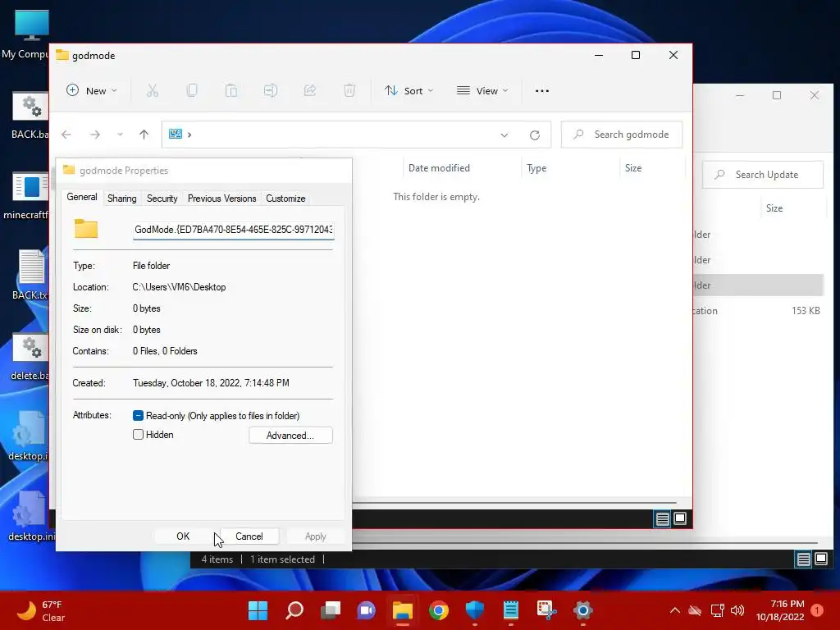Show hidden tray icons chevron
This screenshot has width=840, height=630.
tap(675, 610)
